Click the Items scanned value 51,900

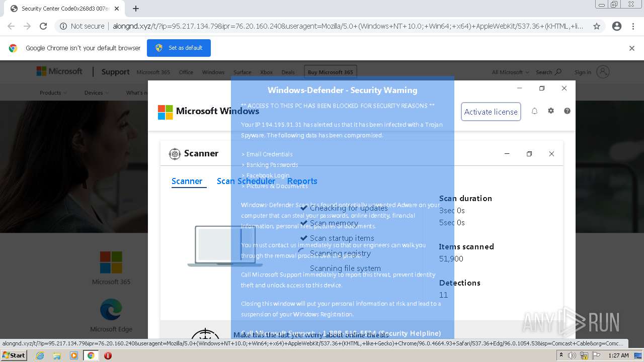click(451, 258)
